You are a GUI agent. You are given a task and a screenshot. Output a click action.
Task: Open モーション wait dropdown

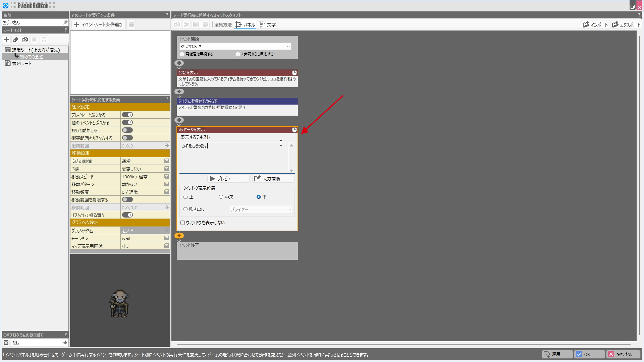click(166, 238)
